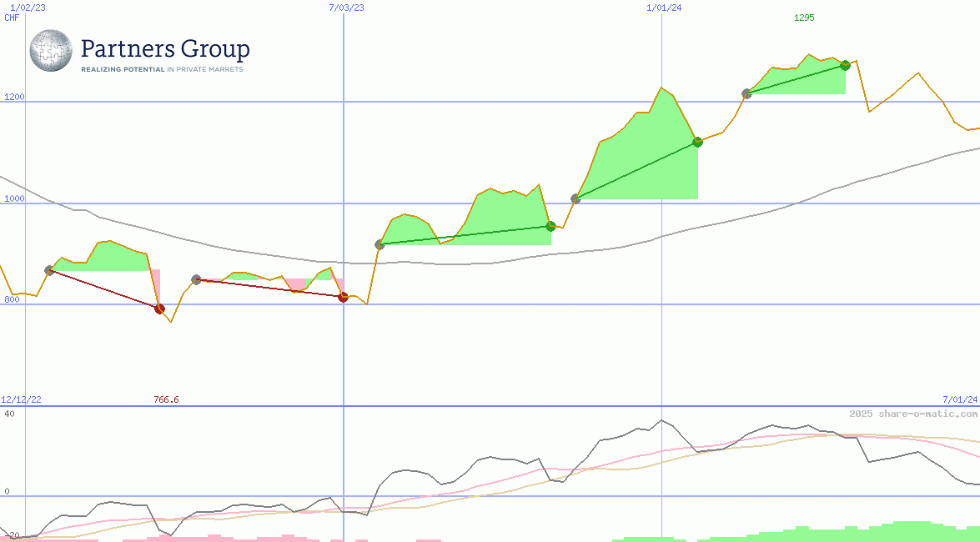Select the gray marker starting the first downtrend
The height and width of the screenshot is (542, 980).
click(x=48, y=268)
